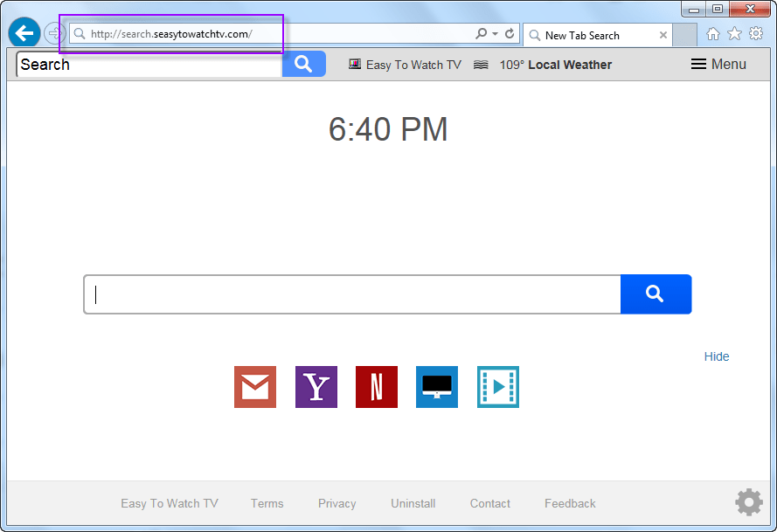Open page settings gear in footer

click(749, 502)
